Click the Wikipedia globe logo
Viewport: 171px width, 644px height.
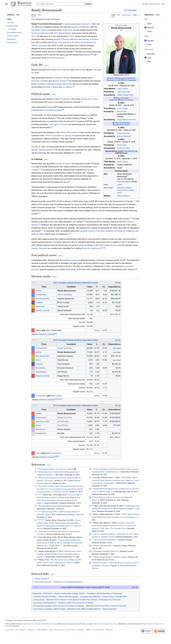click(13, 4)
